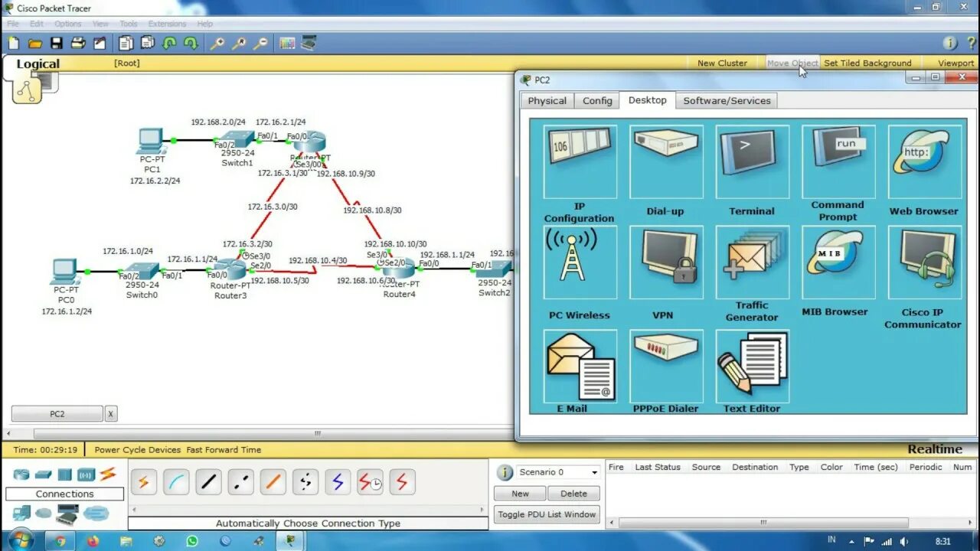Click the Open folder toolbar icon
The image size is (980, 551).
34,43
